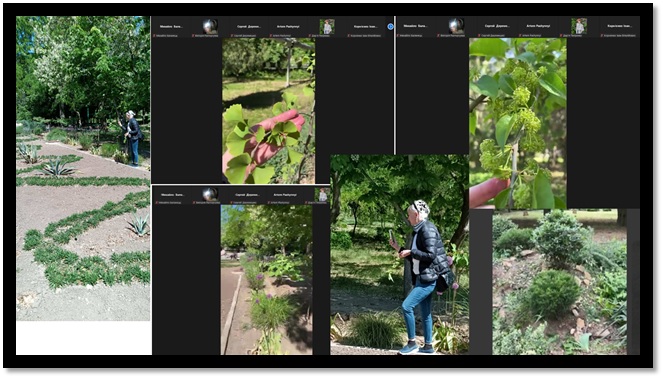Click the agave flowerbed photo

point(83,168)
